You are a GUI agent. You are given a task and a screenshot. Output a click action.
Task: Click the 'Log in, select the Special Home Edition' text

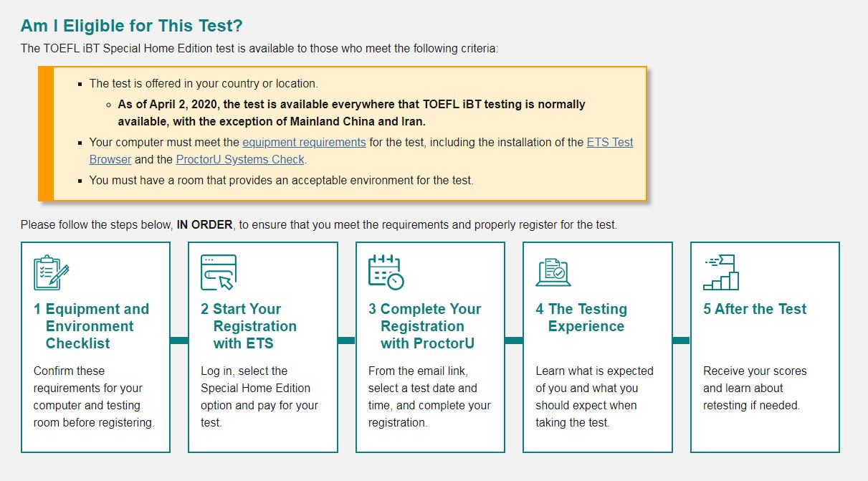pyautogui.click(x=259, y=396)
